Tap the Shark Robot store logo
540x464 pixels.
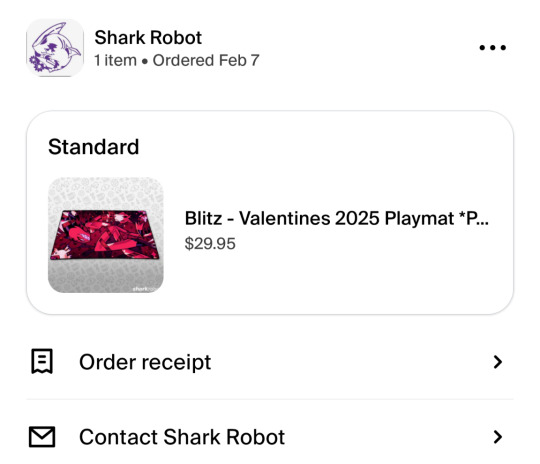click(55, 48)
